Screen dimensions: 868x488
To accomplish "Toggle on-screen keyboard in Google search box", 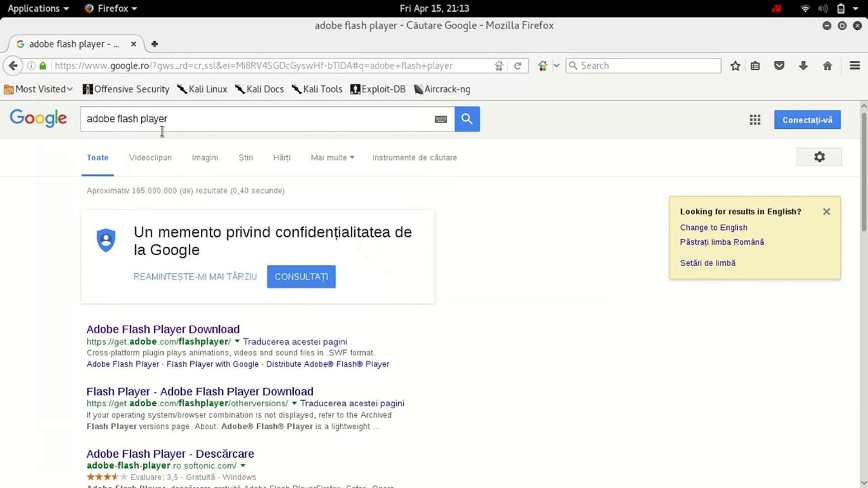I will tap(441, 119).
